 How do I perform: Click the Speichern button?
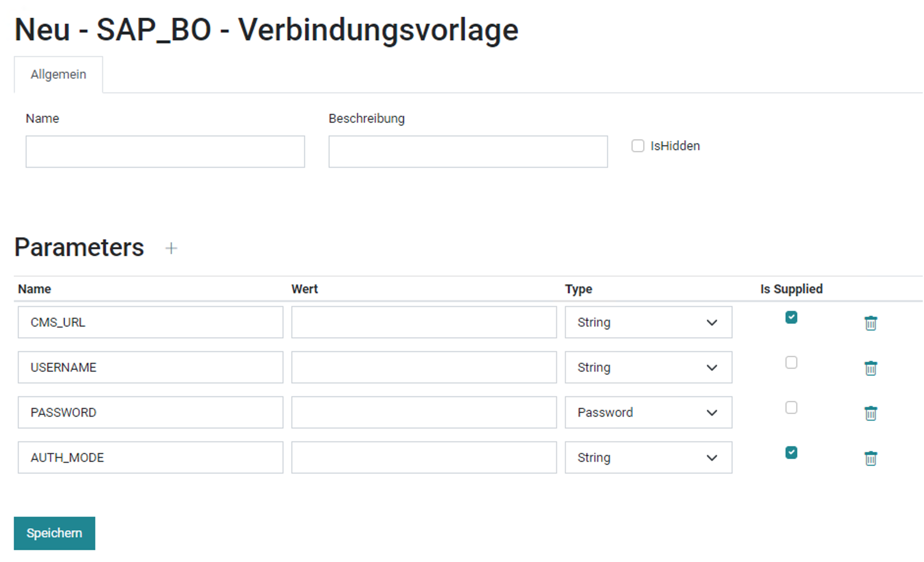pos(54,533)
